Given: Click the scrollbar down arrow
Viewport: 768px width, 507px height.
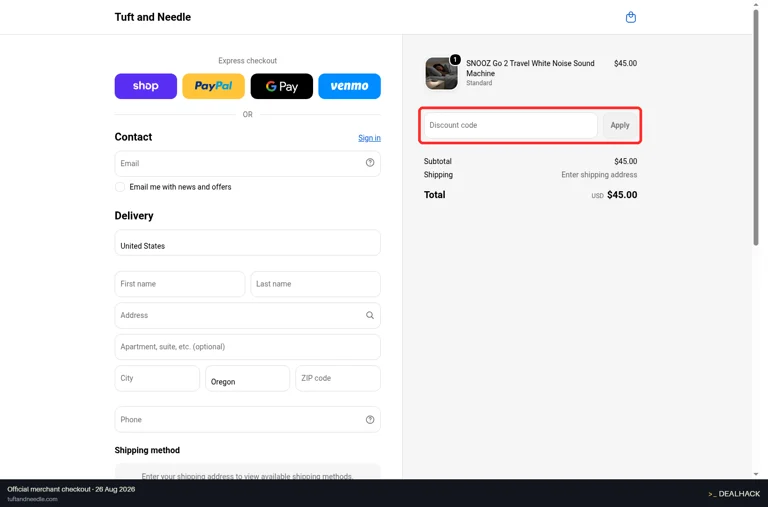Looking at the screenshot, I should click(x=756, y=474).
